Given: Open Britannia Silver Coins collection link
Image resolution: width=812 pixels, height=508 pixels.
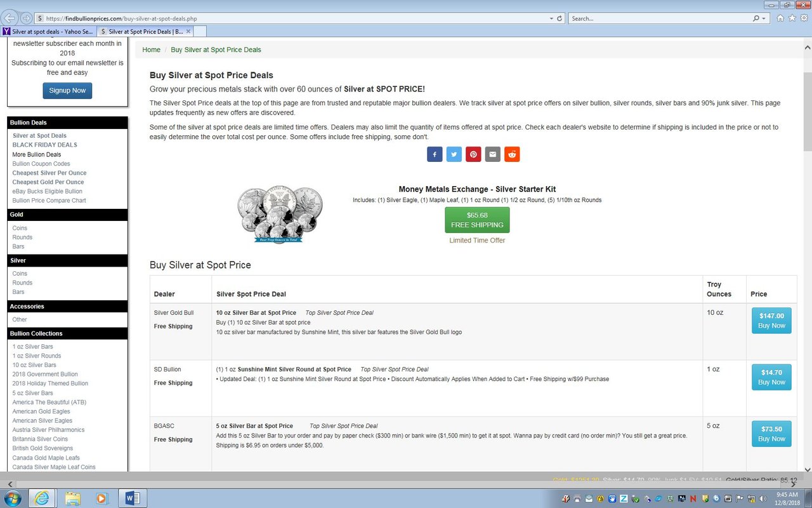Looking at the screenshot, I should pos(40,439).
